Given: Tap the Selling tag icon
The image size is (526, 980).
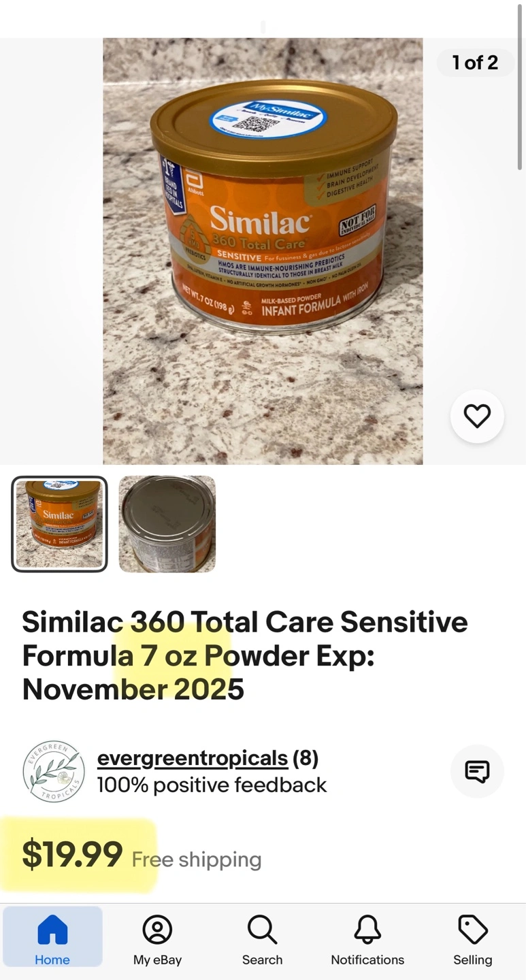Looking at the screenshot, I should pos(473,930).
